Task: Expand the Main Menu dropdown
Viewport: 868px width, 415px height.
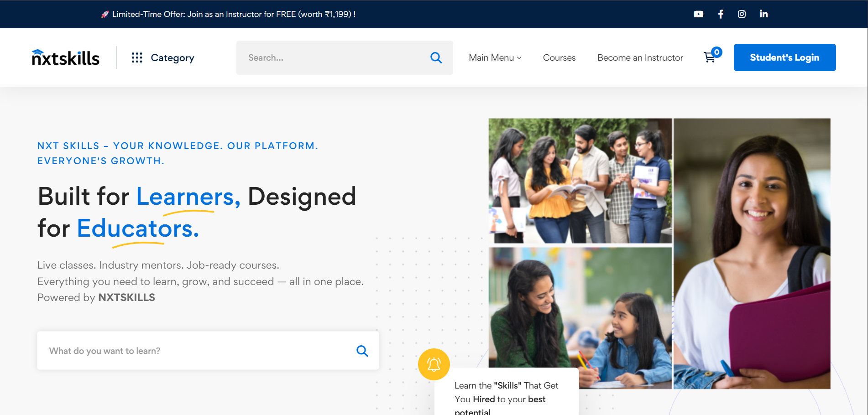Action: click(x=495, y=57)
